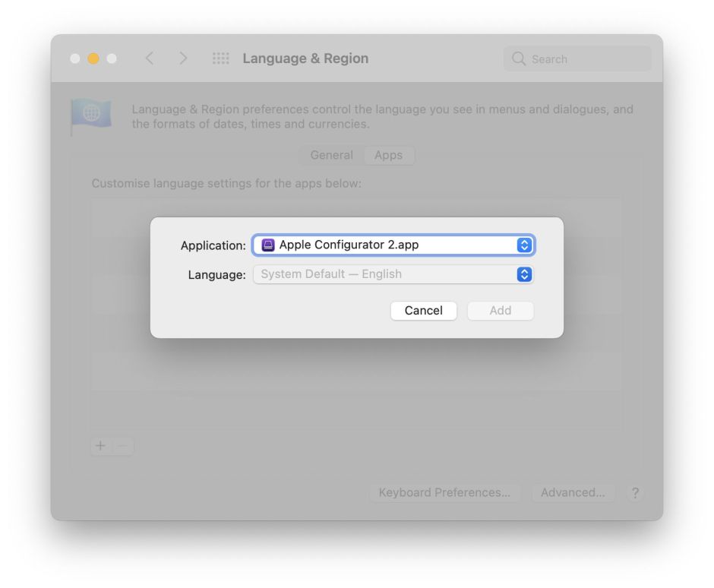714x588 pixels.
Task: Click the Language & Region flag icon
Action: 91,115
